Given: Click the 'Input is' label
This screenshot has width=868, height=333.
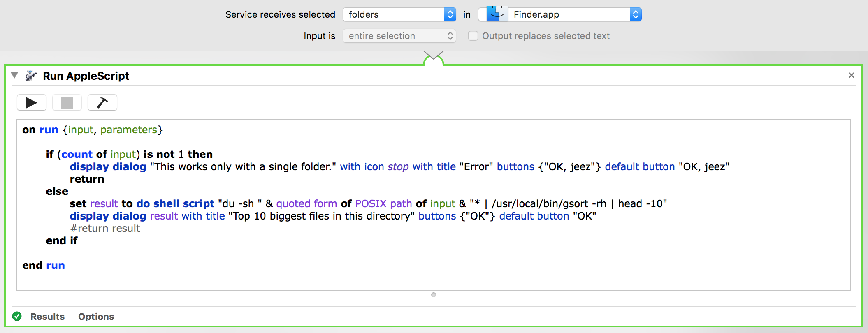Looking at the screenshot, I should pyautogui.click(x=320, y=36).
